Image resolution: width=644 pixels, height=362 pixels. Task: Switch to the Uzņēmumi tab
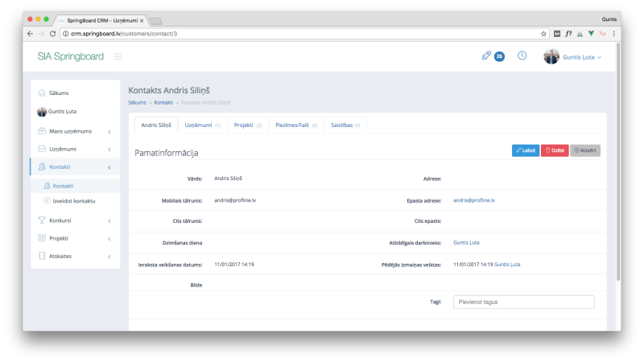tap(203, 125)
